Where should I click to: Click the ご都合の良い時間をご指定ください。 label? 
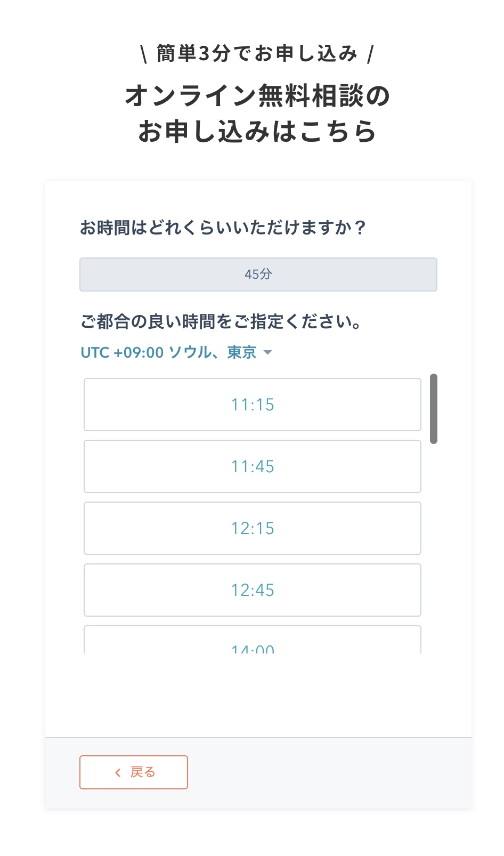(221, 321)
